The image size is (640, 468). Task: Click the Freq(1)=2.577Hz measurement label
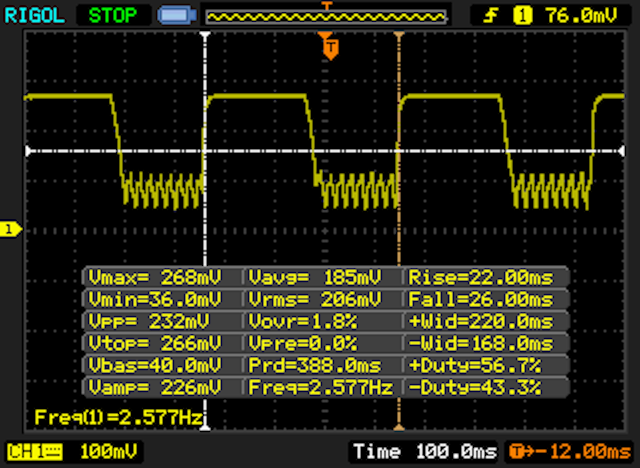click(118, 417)
